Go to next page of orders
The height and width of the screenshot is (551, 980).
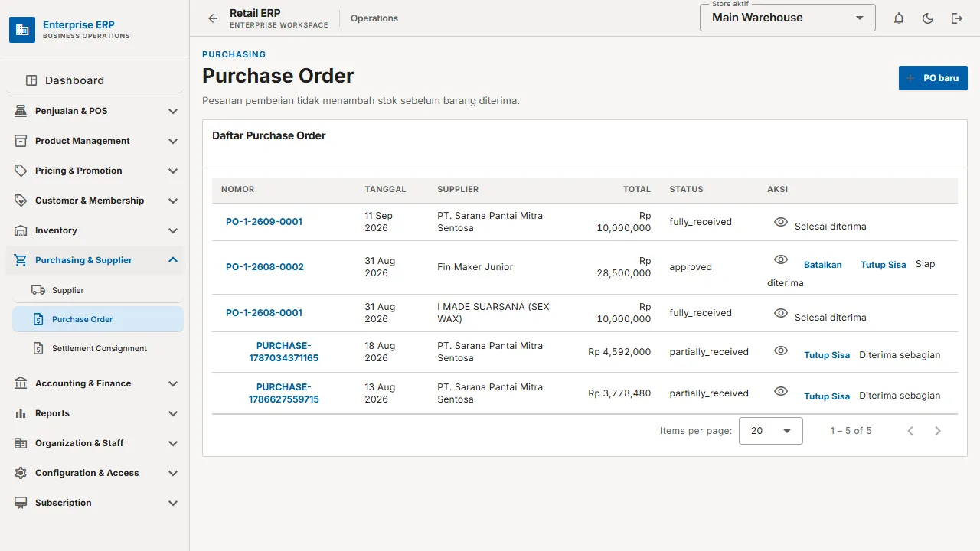point(938,431)
